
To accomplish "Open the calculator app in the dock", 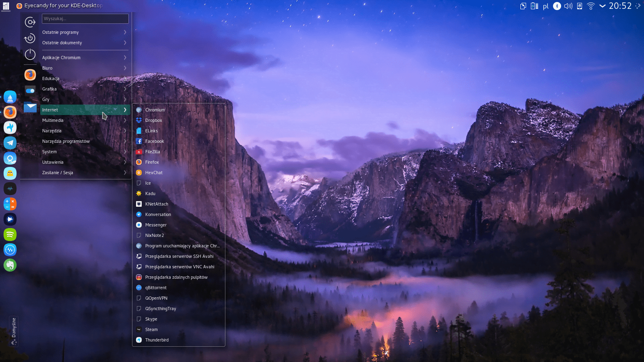I will pos(10,204).
